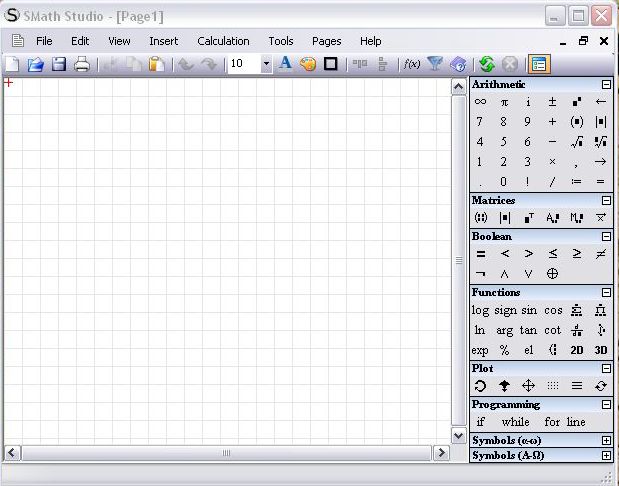Open the File menu
The height and width of the screenshot is (486, 619).
pos(44,41)
